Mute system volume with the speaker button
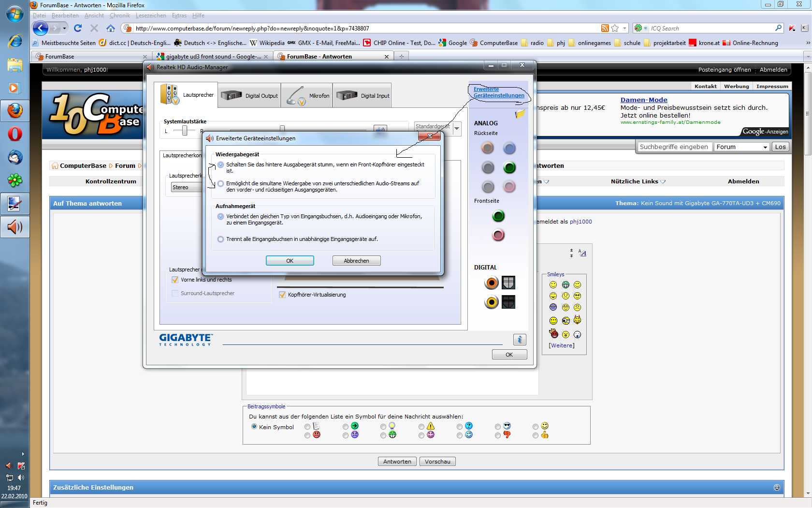This screenshot has height=508, width=812. click(x=380, y=129)
